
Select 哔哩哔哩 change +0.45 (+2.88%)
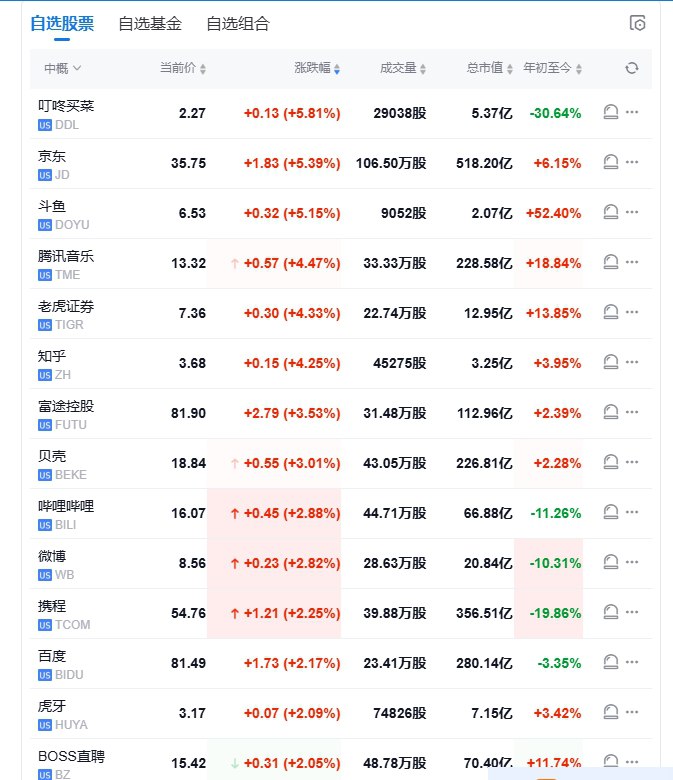[x=292, y=513]
